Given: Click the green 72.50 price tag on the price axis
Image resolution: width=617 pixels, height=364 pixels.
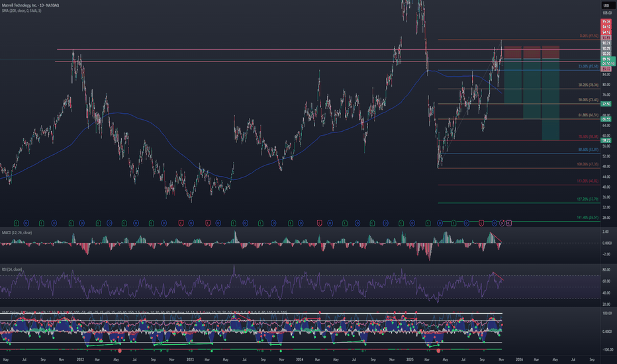Looking at the screenshot, I should tap(606, 104).
